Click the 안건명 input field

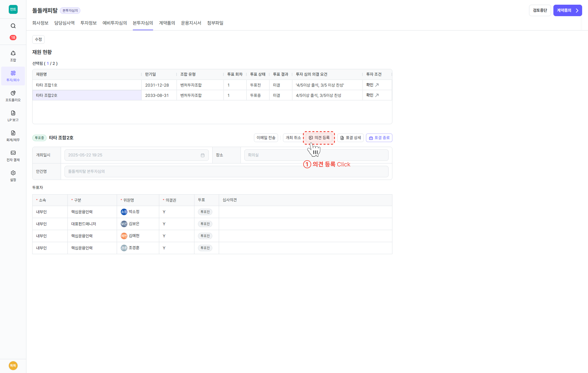click(x=226, y=171)
